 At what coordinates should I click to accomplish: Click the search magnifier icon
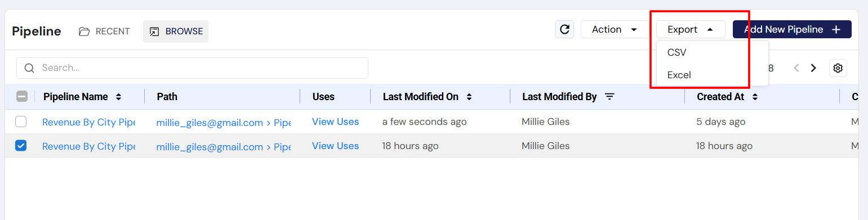pos(30,68)
